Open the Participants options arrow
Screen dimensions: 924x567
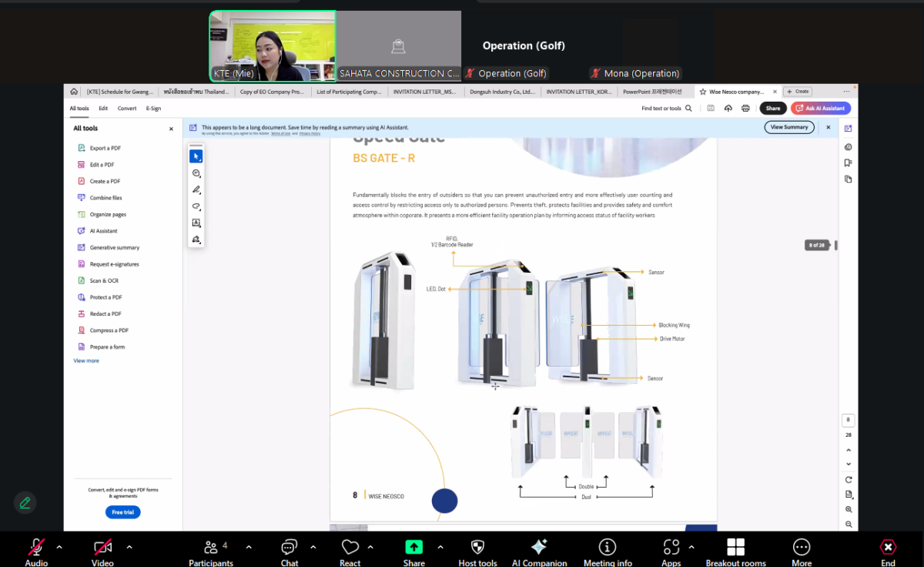tap(249, 547)
